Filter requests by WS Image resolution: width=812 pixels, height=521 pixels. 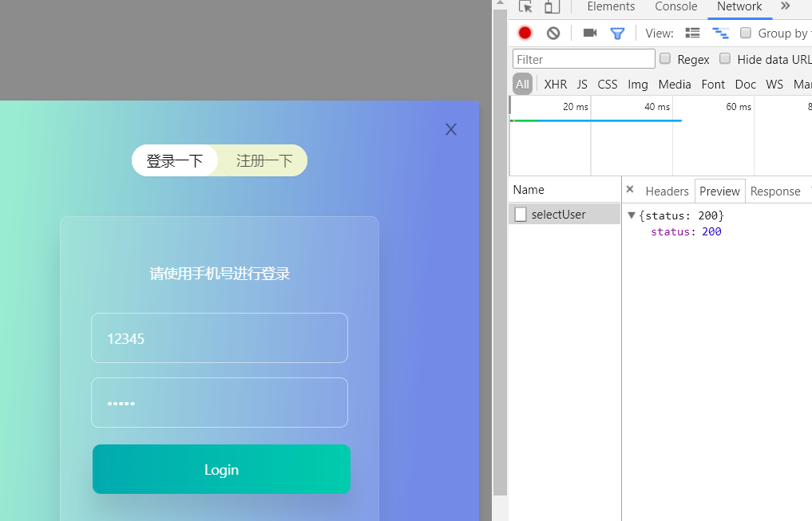[774, 85]
